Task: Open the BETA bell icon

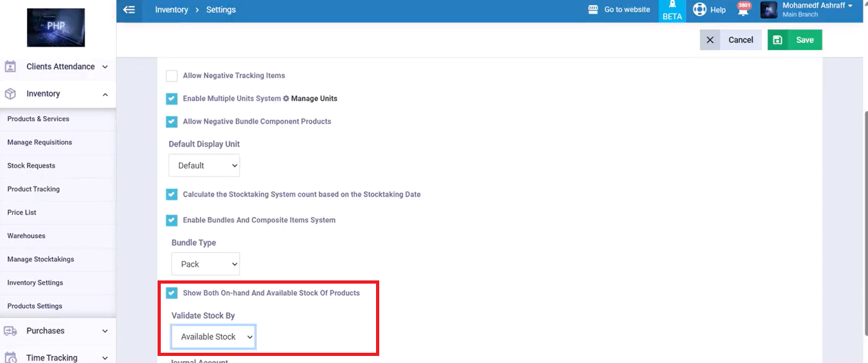Action: tap(672, 5)
